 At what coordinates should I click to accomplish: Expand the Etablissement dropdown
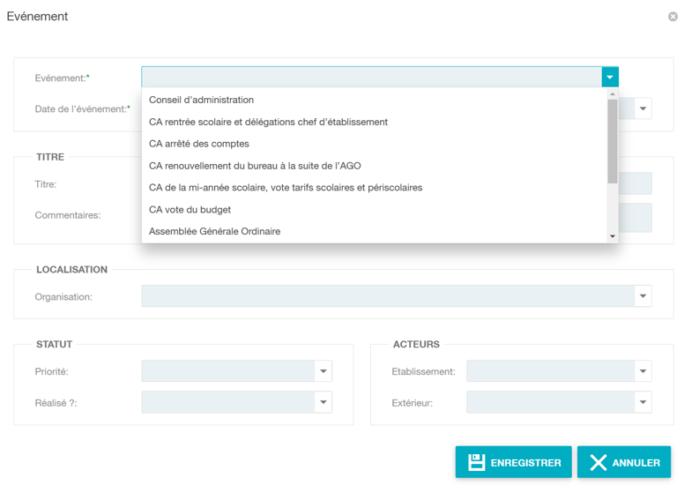(x=643, y=371)
